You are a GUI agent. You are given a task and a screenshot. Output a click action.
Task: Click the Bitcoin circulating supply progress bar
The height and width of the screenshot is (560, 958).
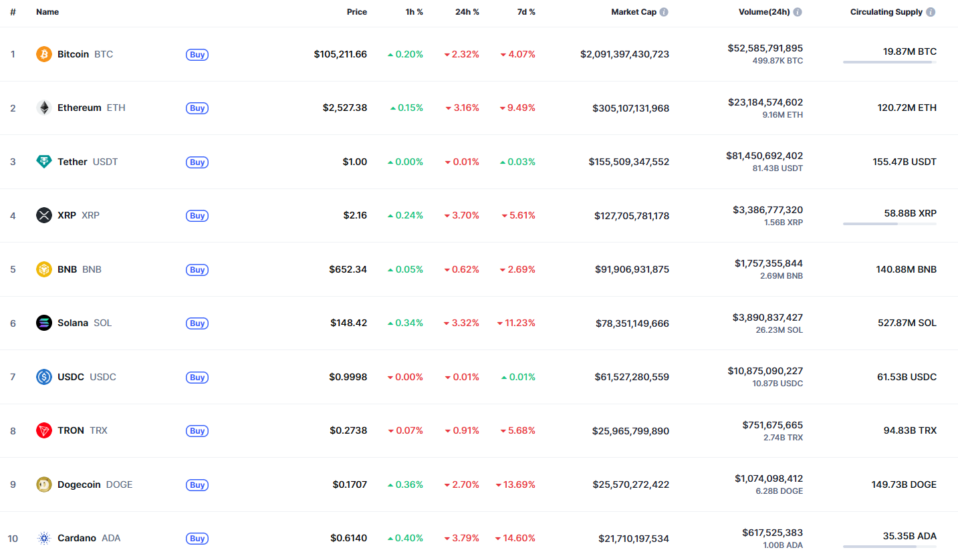point(890,62)
